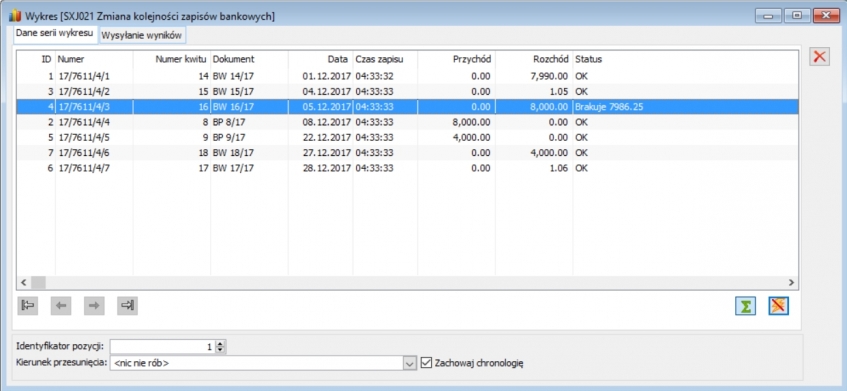Click the horizontal scrollbar thumb

tap(38, 282)
